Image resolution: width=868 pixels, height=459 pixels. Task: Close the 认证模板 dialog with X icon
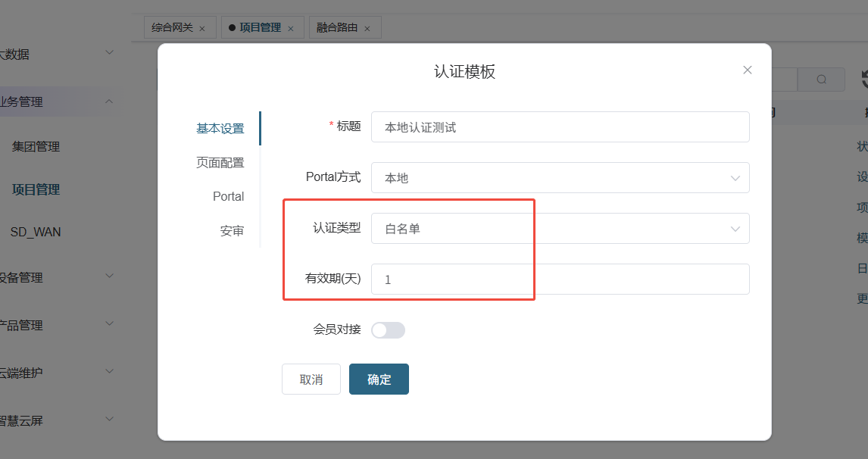point(747,70)
